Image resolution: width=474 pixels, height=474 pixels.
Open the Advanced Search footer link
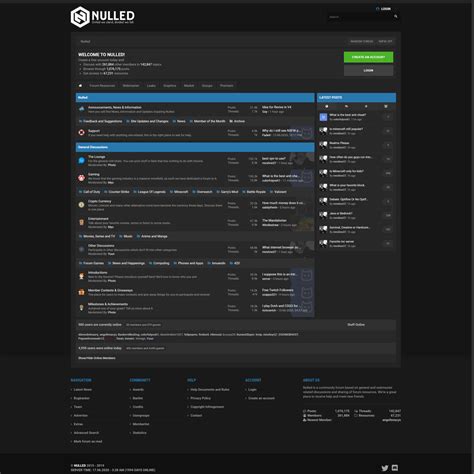86,433
